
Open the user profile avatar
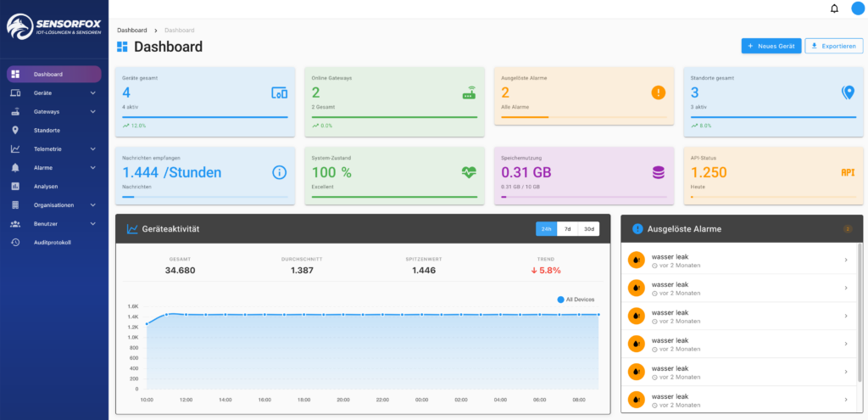coord(857,9)
